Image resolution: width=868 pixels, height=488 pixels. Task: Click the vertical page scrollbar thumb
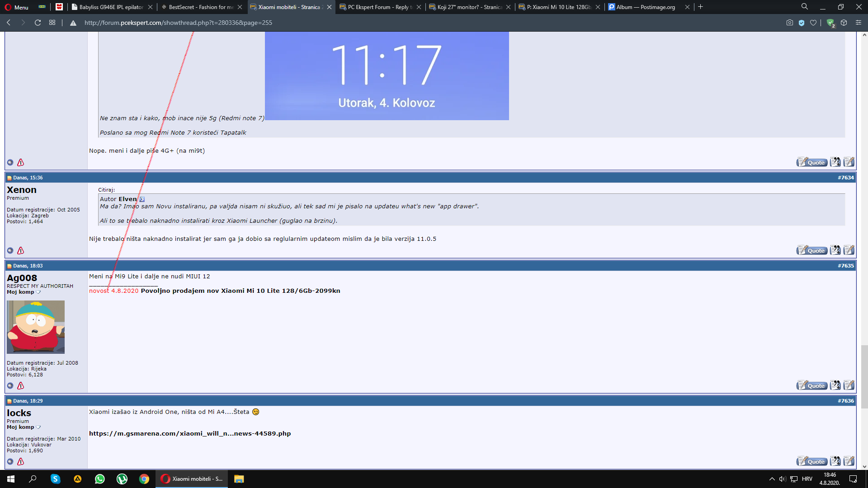pos(864,376)
